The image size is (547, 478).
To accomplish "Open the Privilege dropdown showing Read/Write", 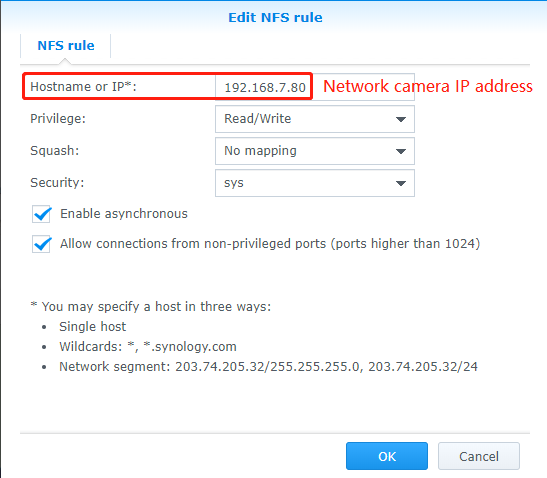I will (315, 119).
